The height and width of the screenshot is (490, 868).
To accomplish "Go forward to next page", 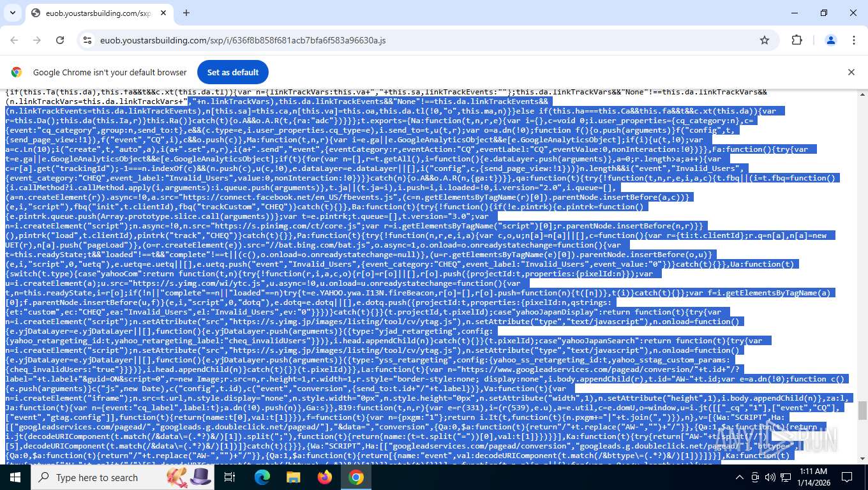I will [37, 40].
